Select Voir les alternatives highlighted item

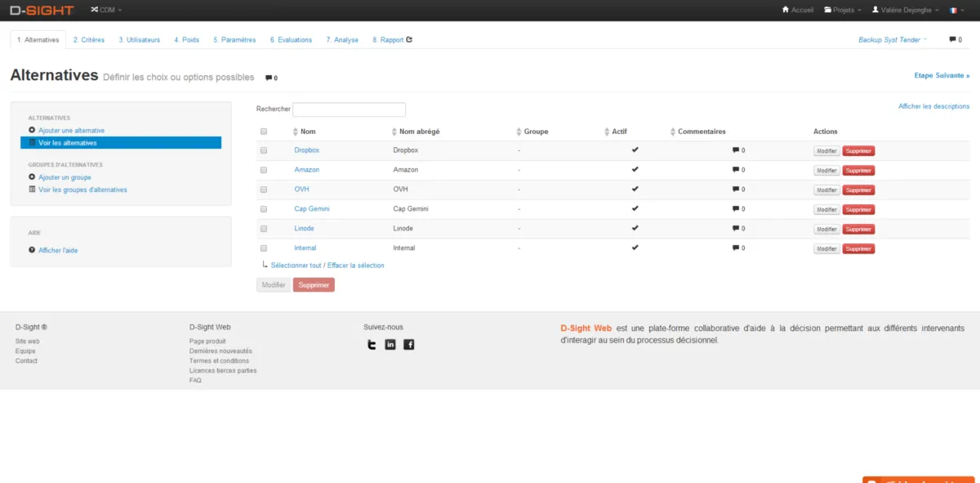121,143
